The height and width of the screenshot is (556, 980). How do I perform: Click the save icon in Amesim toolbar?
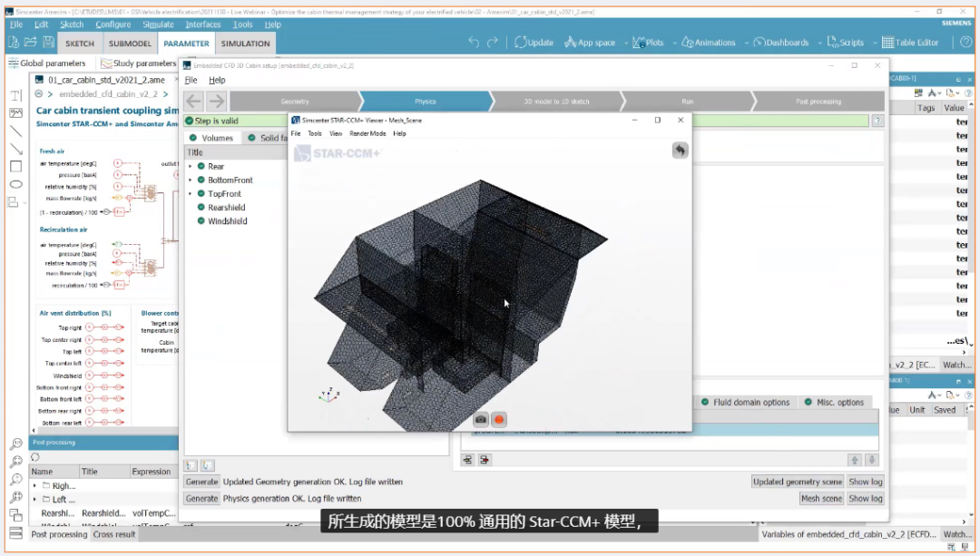[48, 43]
